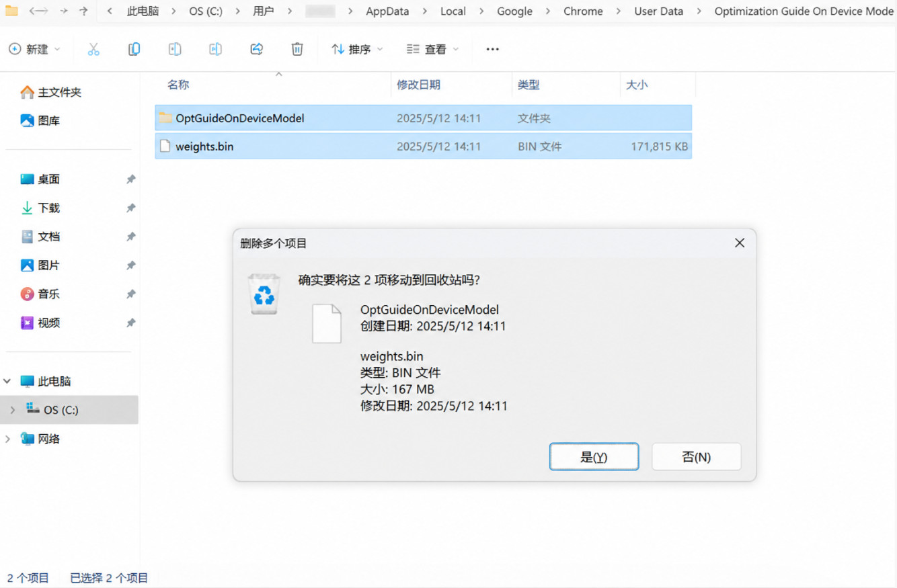The height and width of the screenshot is (588, 897).
Task: Expand chevron after Chrome breadcrumb
Action: 619,11
